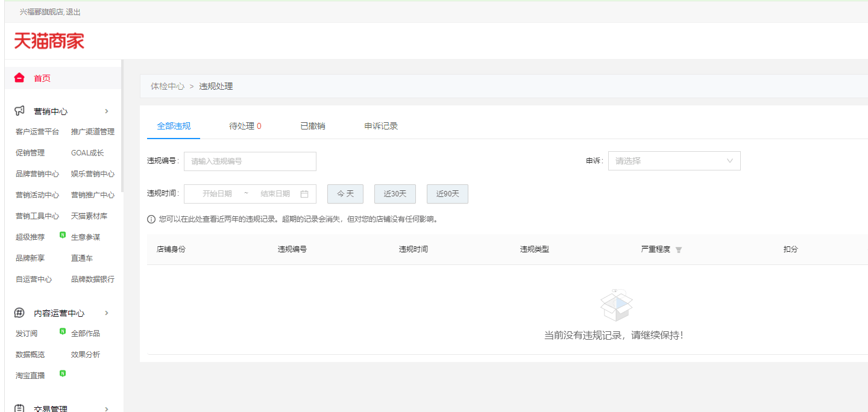Viewport: 868px width, 412px height.
Task: Click the 今天 quick filter button
Action: tap(345, 194)
